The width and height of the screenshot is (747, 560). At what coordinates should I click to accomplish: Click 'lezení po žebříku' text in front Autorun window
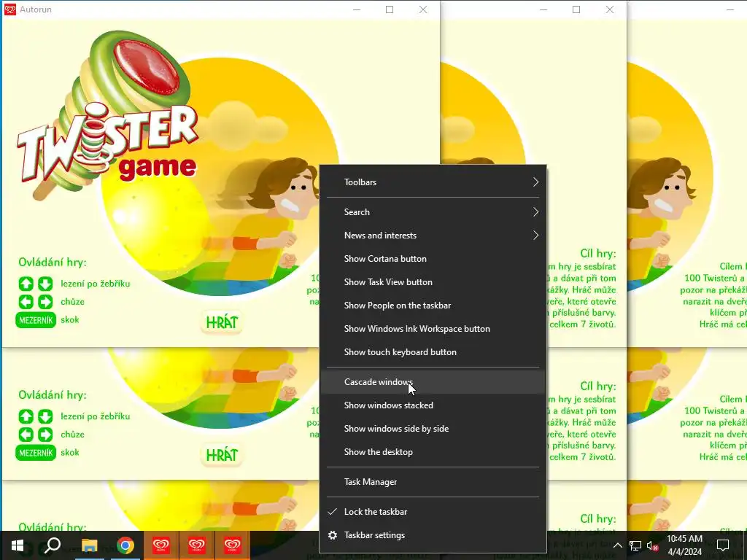click(x=96, y=284)
